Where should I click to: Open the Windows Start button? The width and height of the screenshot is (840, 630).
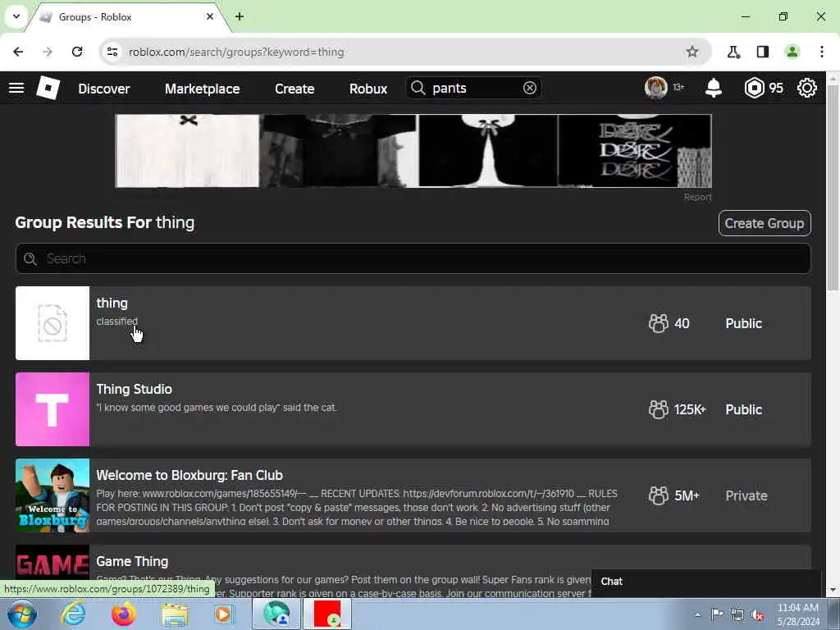click(x=22, y=614)
